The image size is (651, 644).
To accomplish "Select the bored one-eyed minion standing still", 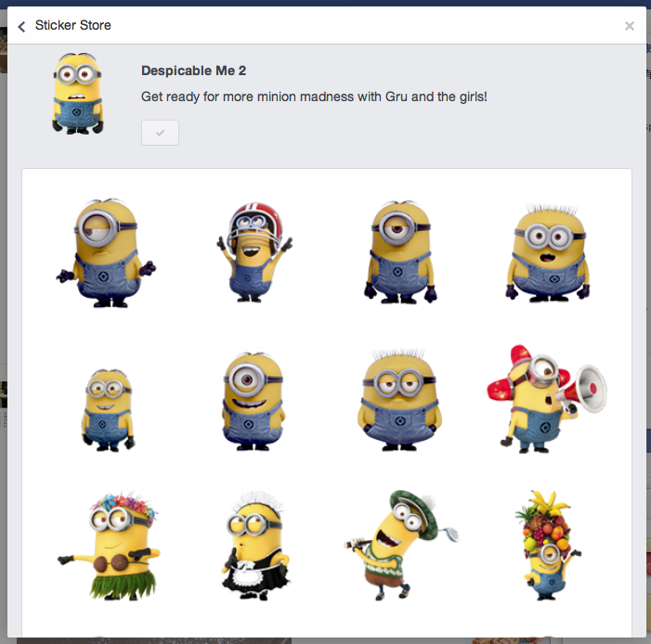I will point(400,251).
